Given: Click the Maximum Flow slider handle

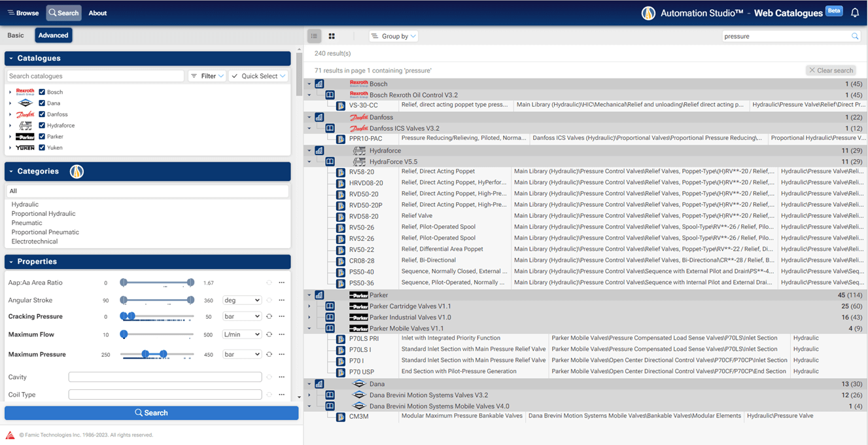Looking at the screenshot, I should 124,334.
